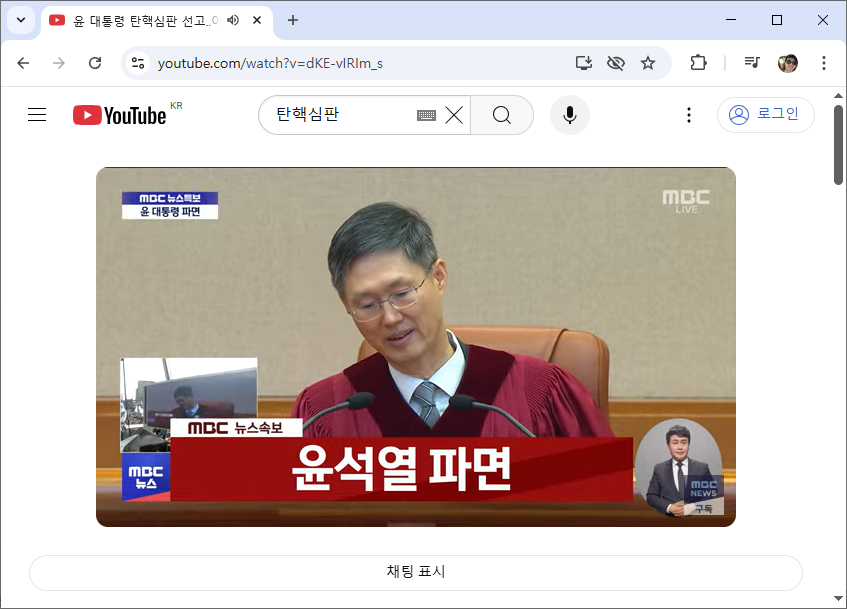The image size is (847, 609).
Task: Select the 윤 대통령 탄핵심판 선고 tab
Action: 146,21
